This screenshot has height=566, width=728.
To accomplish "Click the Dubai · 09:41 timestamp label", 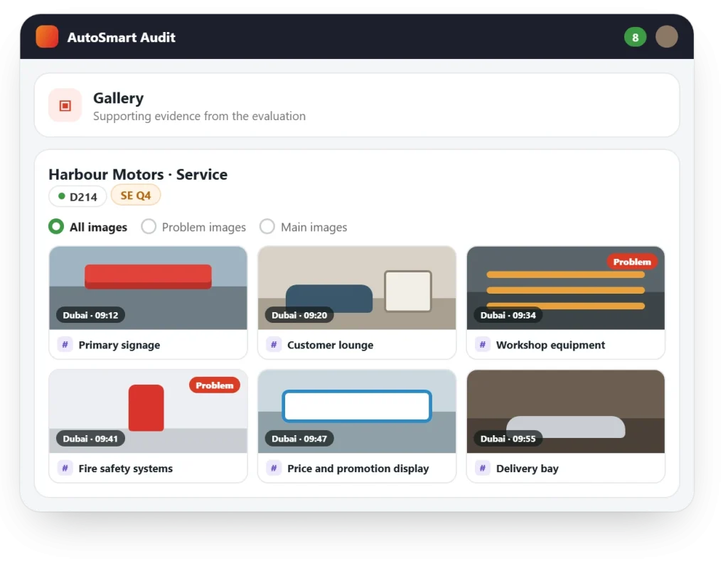I will click(90, 438).
